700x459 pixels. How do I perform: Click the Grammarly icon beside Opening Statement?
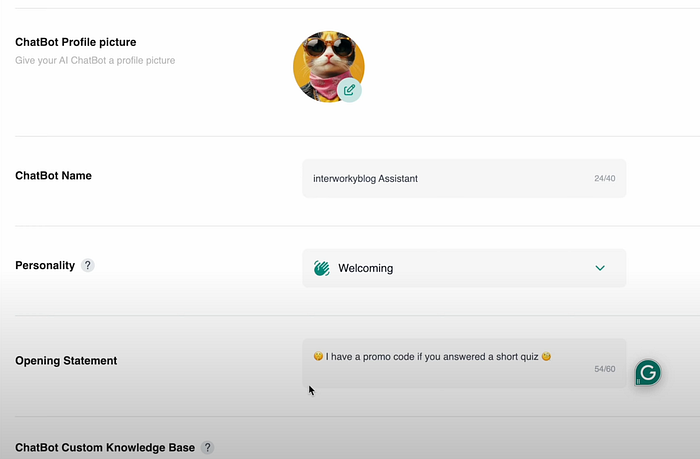click(648, 372)
